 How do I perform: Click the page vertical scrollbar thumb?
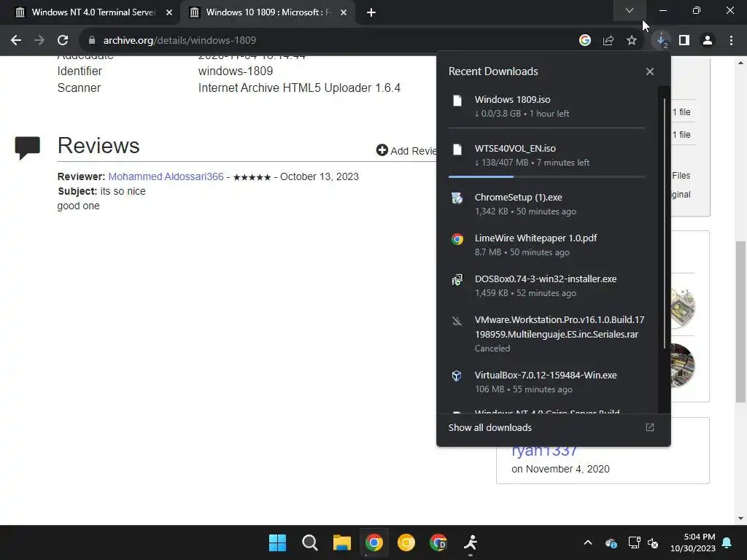(x=740, y=322)
